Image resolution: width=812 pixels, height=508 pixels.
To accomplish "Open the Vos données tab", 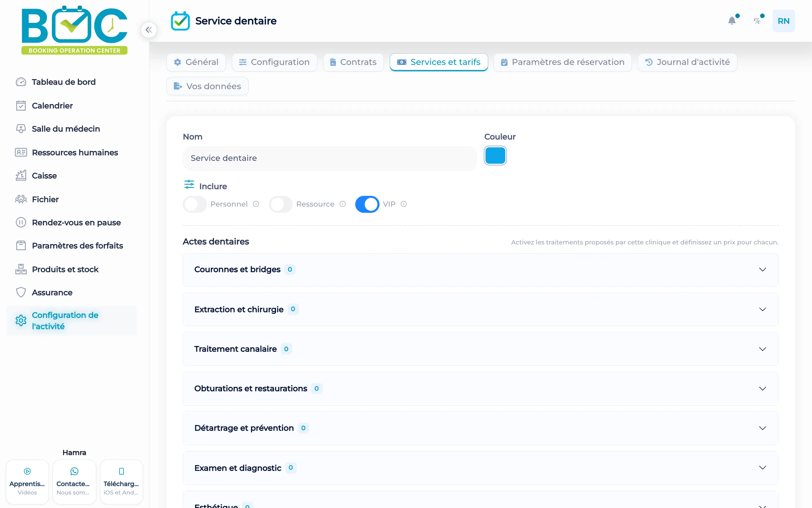I will tap(207, 86).
